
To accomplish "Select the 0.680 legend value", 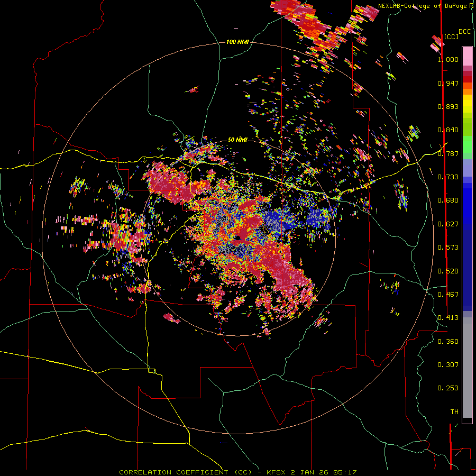I will [448, 200].
